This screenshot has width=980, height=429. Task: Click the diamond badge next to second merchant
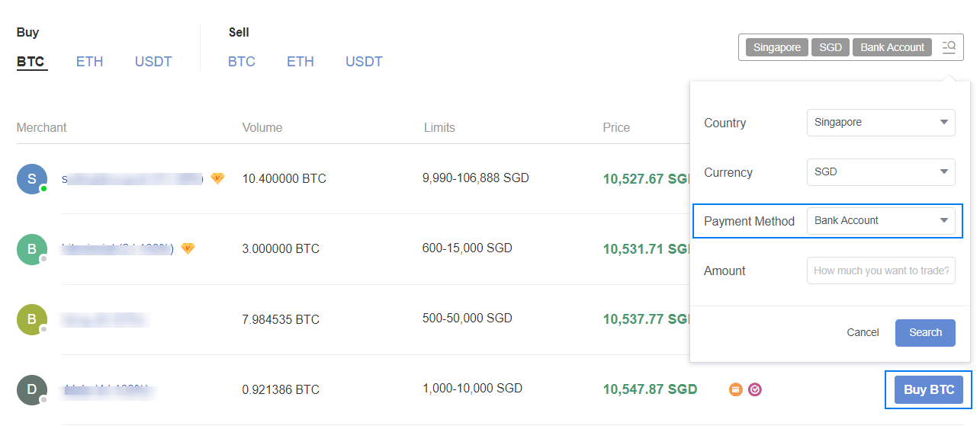(188, 248)
